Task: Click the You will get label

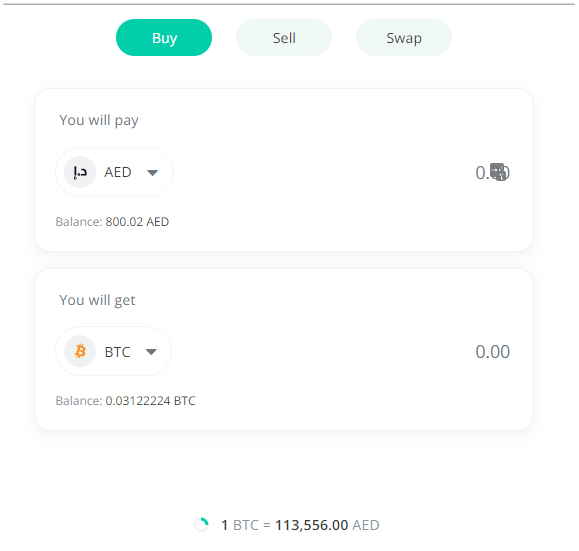Action: click(x=97, y=300)
